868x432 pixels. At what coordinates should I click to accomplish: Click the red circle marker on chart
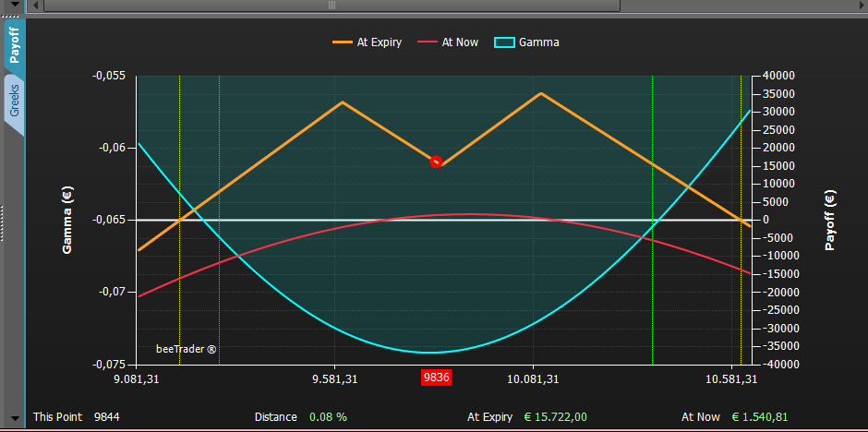pyautogui.click(x=436, y=162)
